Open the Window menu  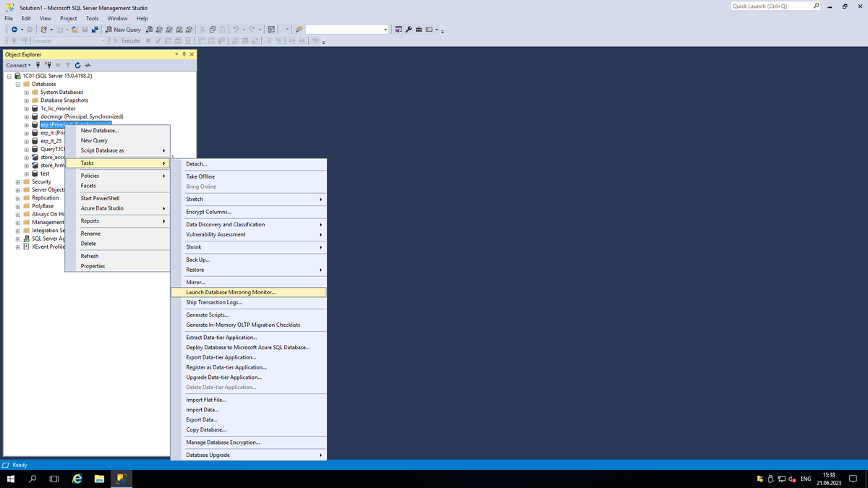click(117, 18)
